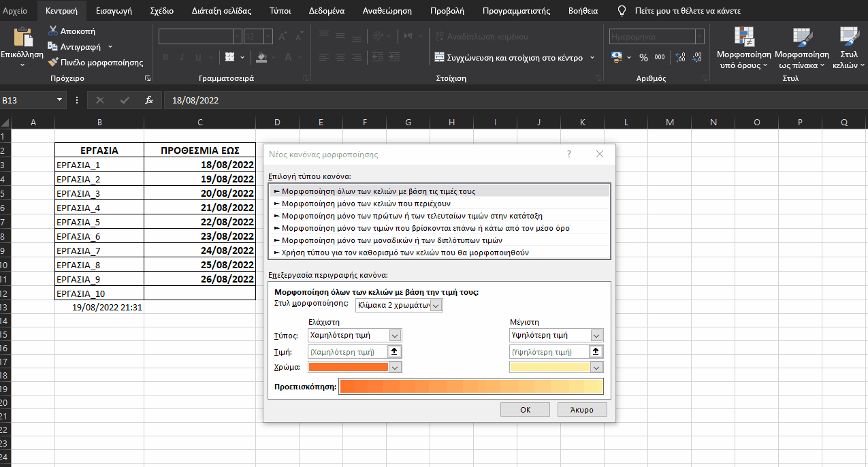Open the Κλίμακα 2 χρωμάτων style dropdown
868x467 pixels.
click(x=436, y=305)
